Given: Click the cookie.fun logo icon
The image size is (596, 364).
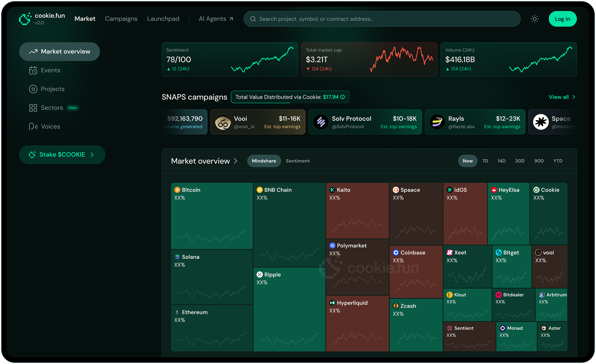Looking at the screenshot, I should tap(25, 19).
